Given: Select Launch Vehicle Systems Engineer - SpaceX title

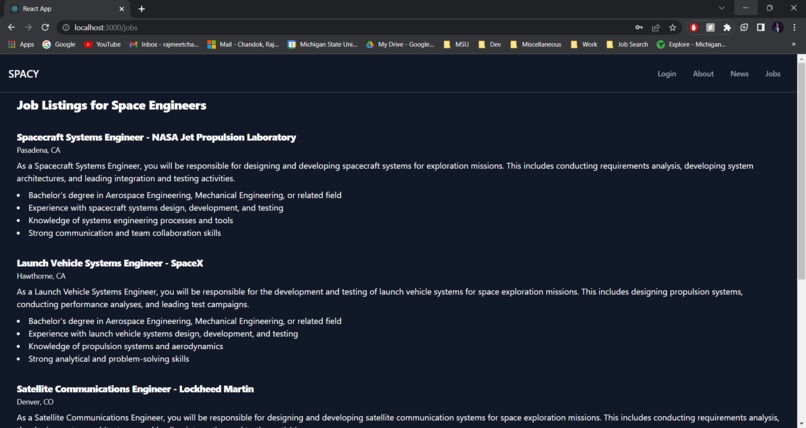Looking at the screenshot, I should (x=110, y=263).
